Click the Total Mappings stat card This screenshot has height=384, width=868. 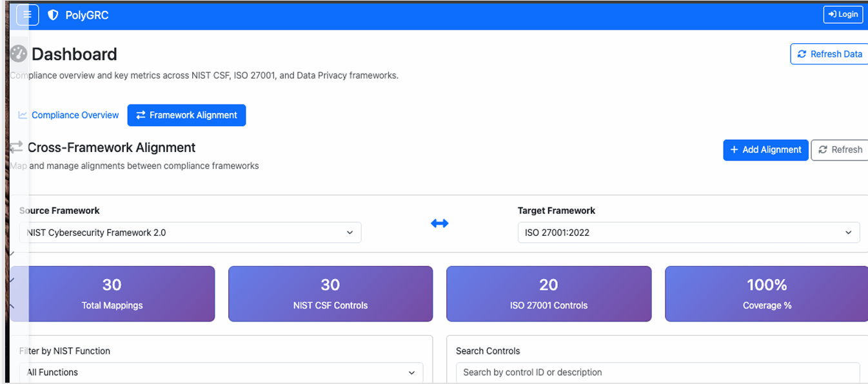[x=112, y=294]
